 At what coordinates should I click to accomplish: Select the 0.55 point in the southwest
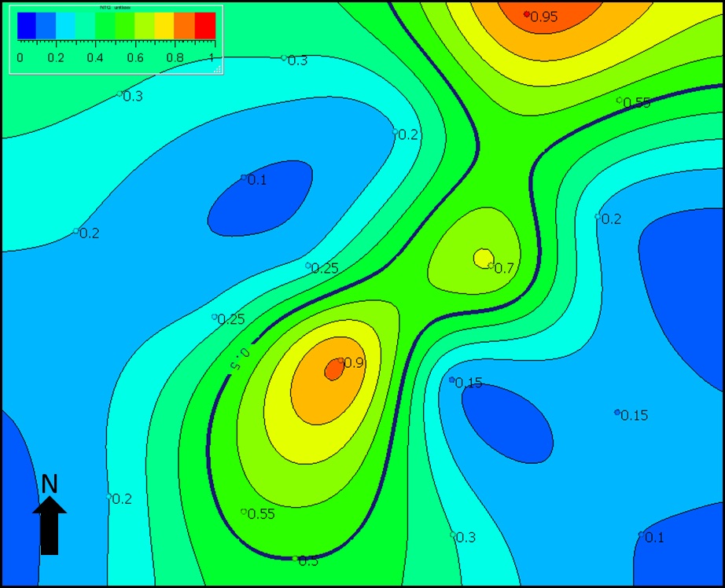pyautogui.click(x=244, y=512)
